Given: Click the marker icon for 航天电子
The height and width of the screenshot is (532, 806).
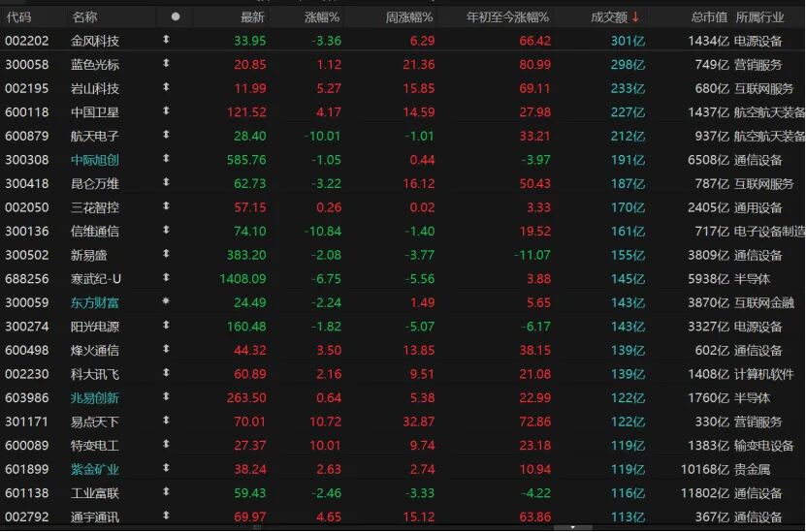Looking at the screenshot, I should 166,135.
